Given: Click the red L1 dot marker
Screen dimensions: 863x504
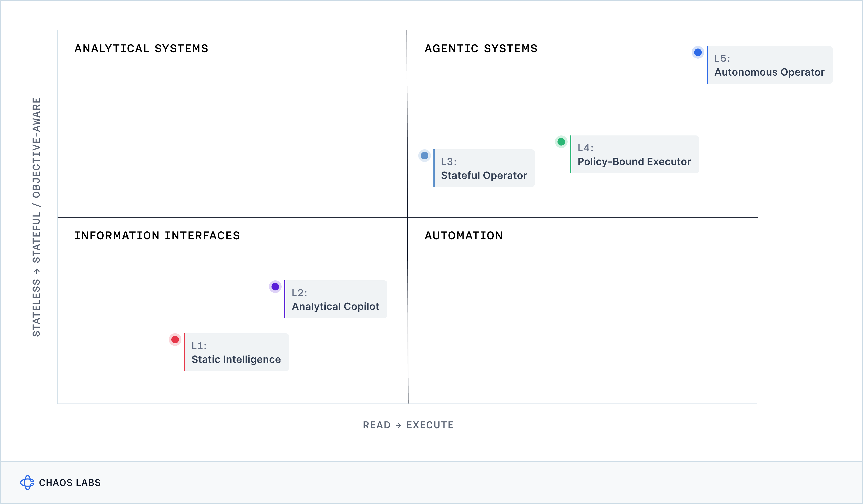Looking at the screenshot, I should pos(175,340).
